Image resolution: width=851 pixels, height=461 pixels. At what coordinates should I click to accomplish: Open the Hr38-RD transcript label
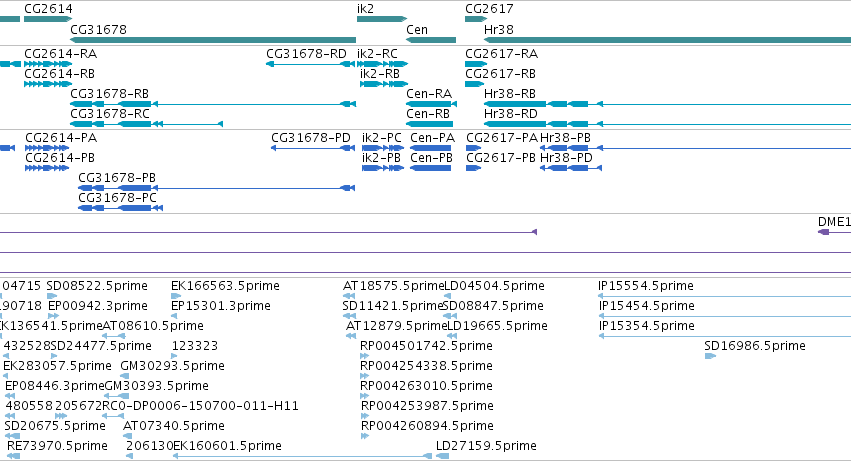coord(511,114)
